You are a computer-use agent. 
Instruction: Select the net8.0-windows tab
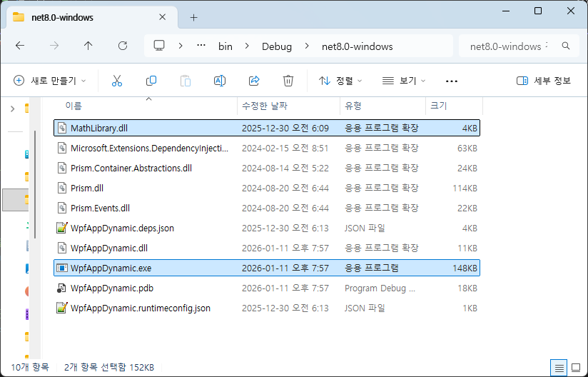pos(64,17)
